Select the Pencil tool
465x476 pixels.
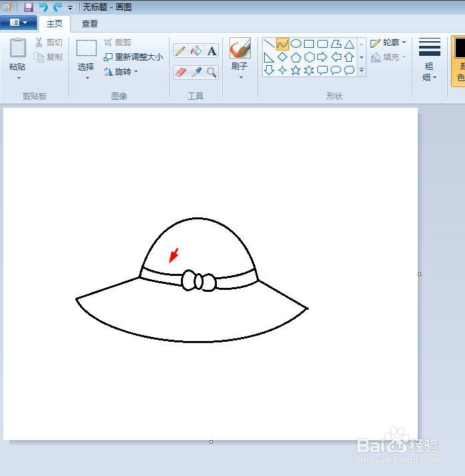[x=180, y=51]
